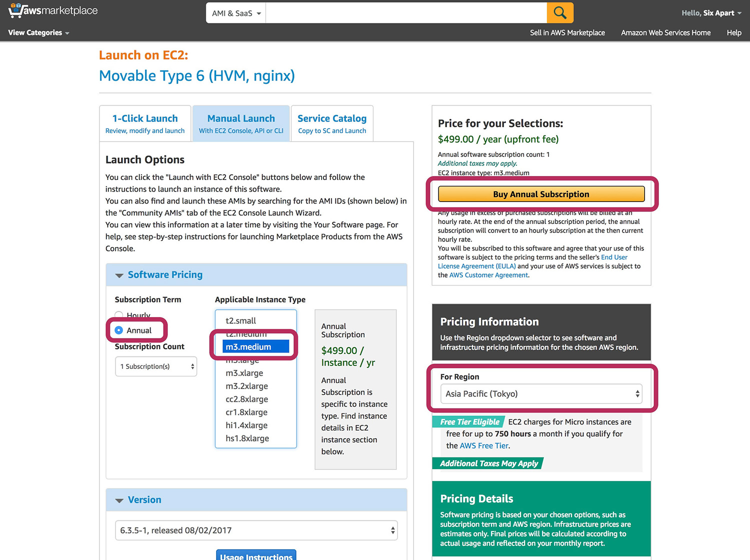This screenshot has height=560, width=750.
Task: Open the AMI & SaaS search category dropdown
Action: click(236, 13)
